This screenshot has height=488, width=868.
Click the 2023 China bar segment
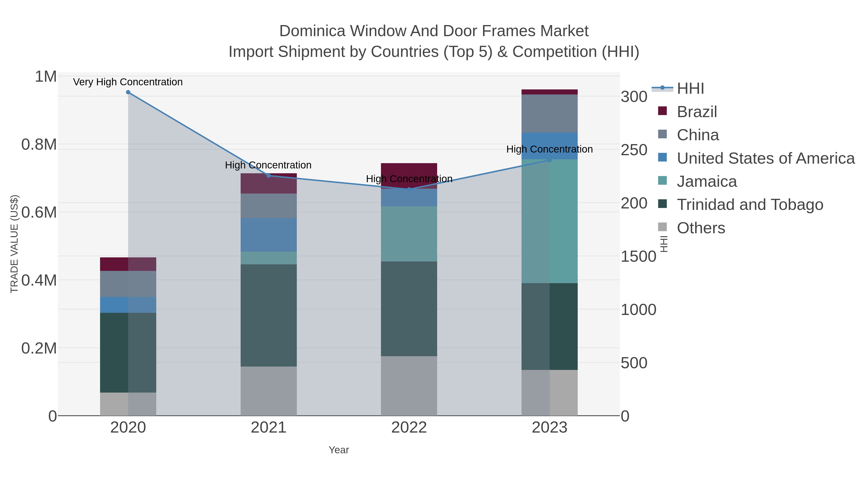[x=549, y=114]
